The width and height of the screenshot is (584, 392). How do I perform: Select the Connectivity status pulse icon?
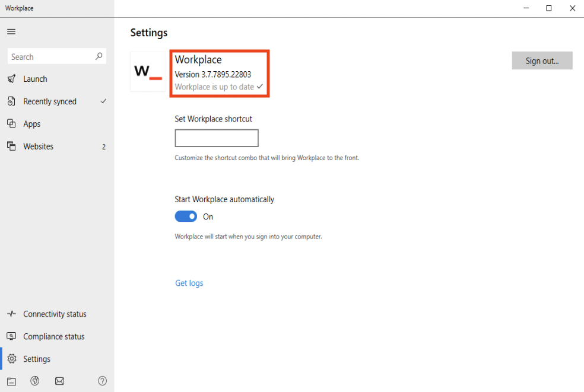pyautogui.click(x=11, y=314)
